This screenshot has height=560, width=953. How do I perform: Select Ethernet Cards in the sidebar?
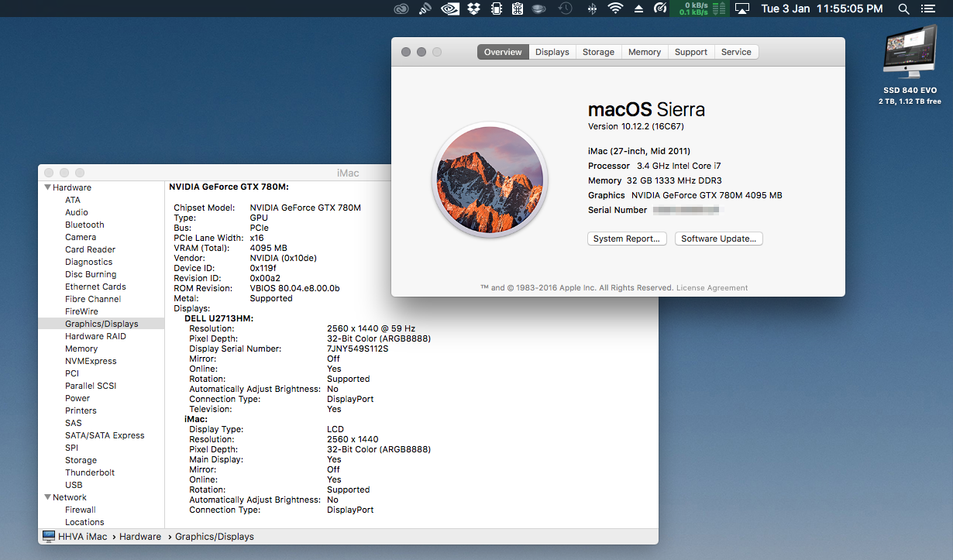[x=95, y=287]
